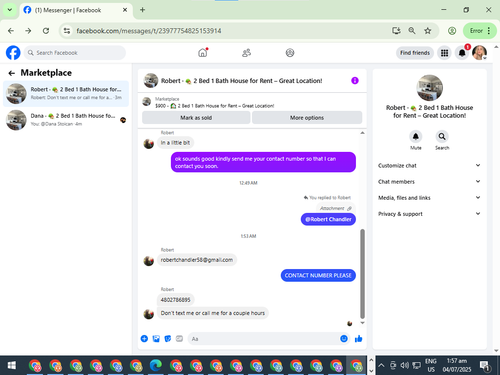Click the chat scroll down arrow
The height and width of the screenshot is (375, 500).
tap(362, 323)
